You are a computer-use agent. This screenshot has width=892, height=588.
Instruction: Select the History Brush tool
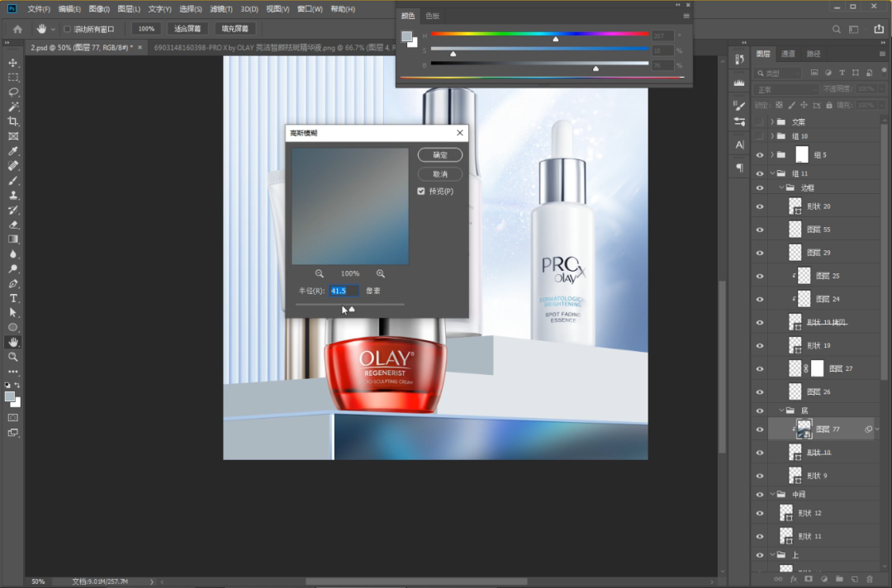pyautogui.click(x=13, y=211)
